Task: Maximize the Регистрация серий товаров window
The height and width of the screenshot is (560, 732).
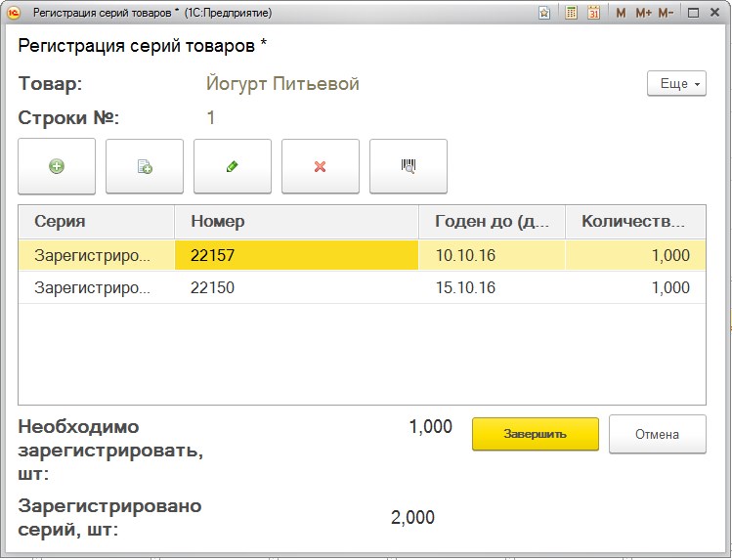Action: pos(693,13)
